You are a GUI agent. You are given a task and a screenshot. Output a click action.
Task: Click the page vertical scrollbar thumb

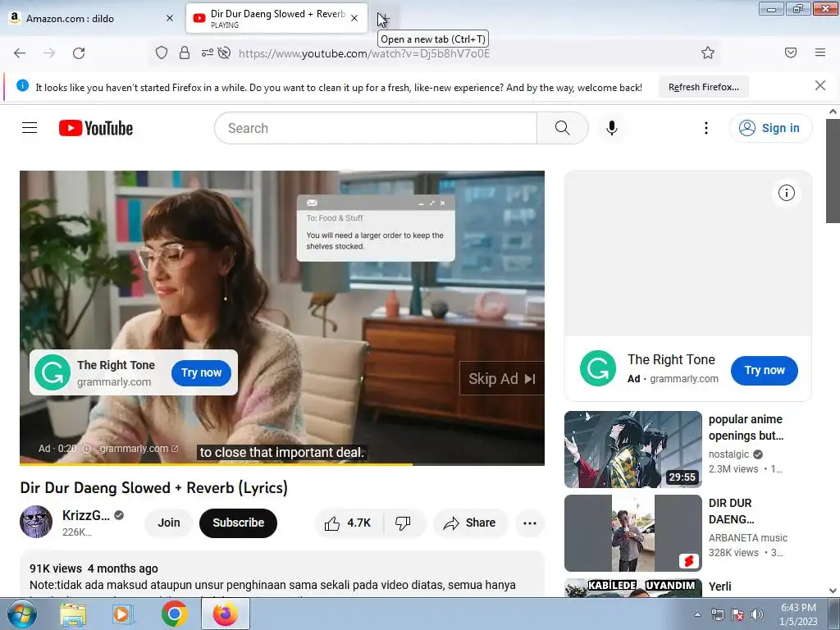[833, 171]
